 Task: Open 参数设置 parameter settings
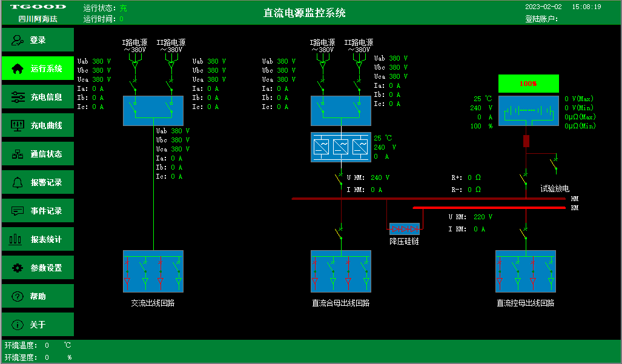click(38, 268)
